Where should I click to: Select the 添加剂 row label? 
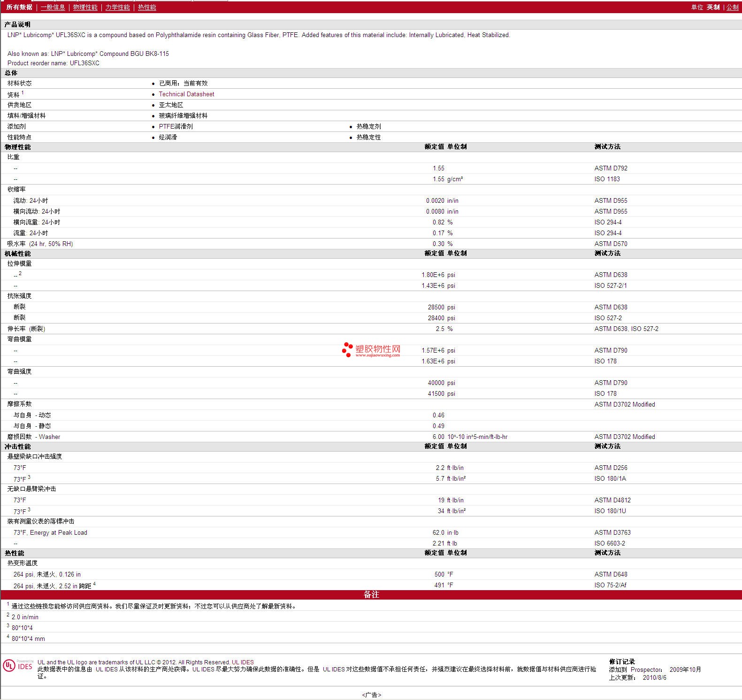(16, 126)
